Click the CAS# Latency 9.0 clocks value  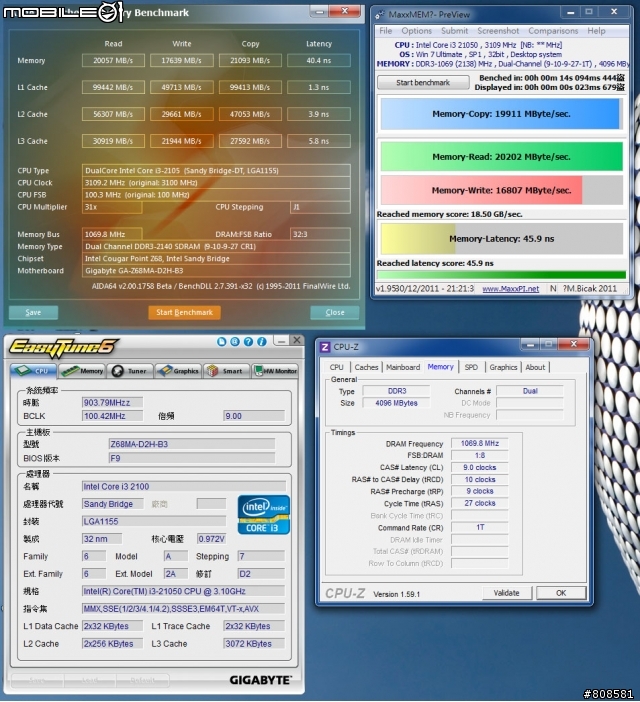point(479,467)
